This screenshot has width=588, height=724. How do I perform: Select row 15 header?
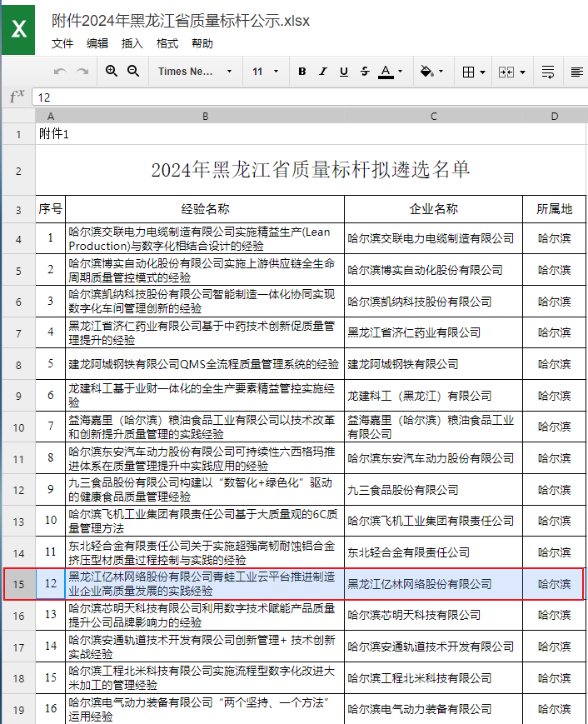[18, 585]
